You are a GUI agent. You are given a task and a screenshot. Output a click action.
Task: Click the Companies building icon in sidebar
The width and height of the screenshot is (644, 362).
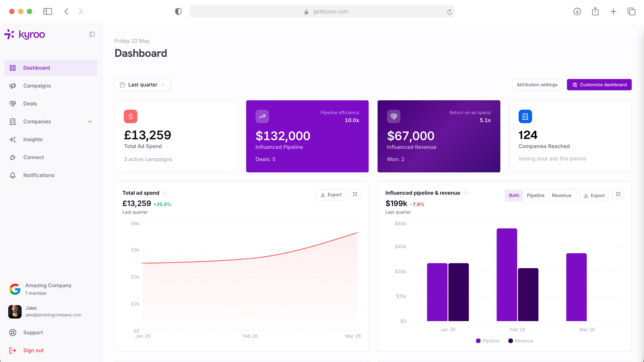tap(12, 121)
